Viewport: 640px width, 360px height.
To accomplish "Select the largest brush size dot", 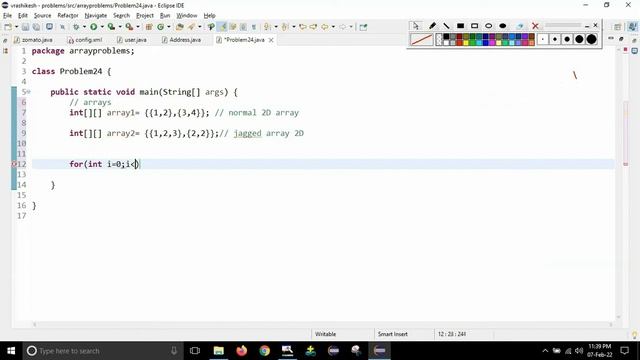I will (591, 39).
